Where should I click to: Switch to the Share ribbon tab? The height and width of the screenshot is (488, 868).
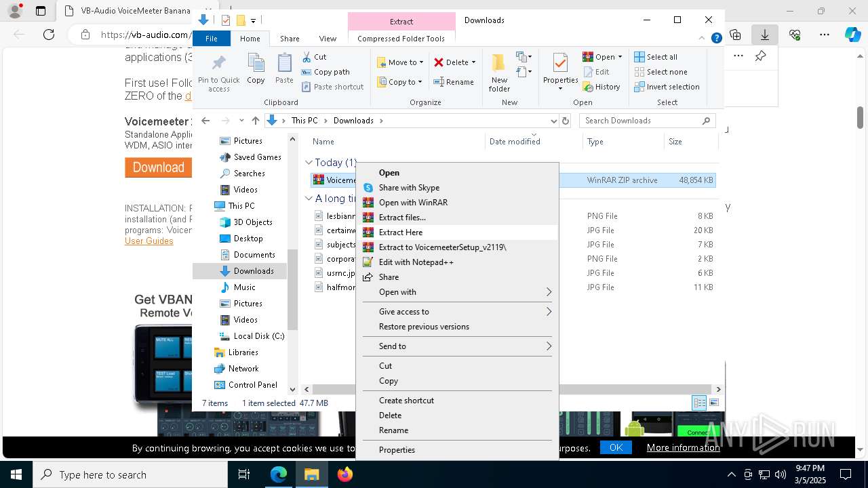[290, 39]
